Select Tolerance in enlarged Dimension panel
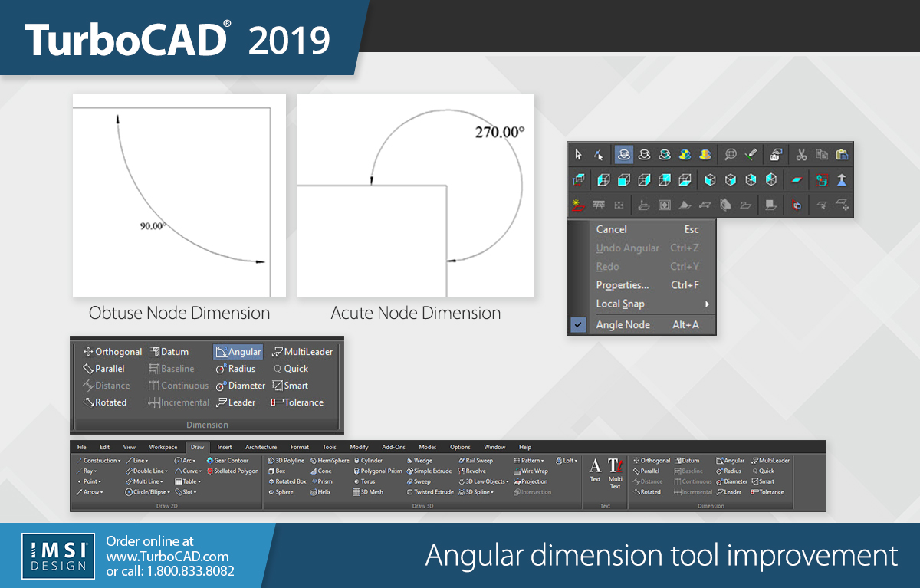920x588 pixels. (297, 402)
